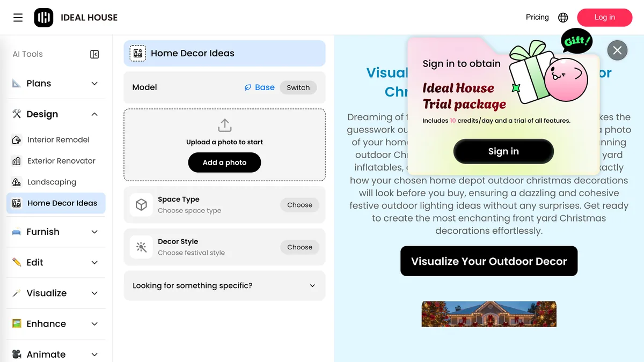The image size is (644, 362).
Task: Open Interior Remodel tool
Action: pyautogui.click(x=56, y=140)
